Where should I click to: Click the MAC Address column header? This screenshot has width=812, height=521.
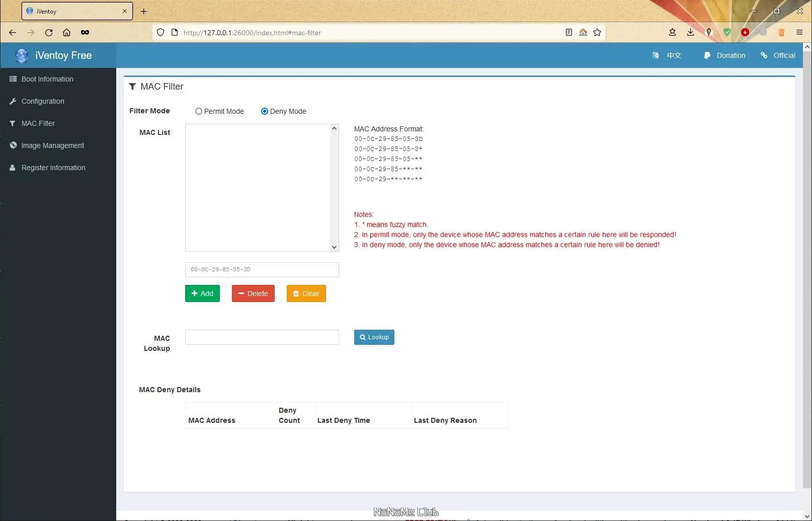pyautogui.click(x=212, y=420)
